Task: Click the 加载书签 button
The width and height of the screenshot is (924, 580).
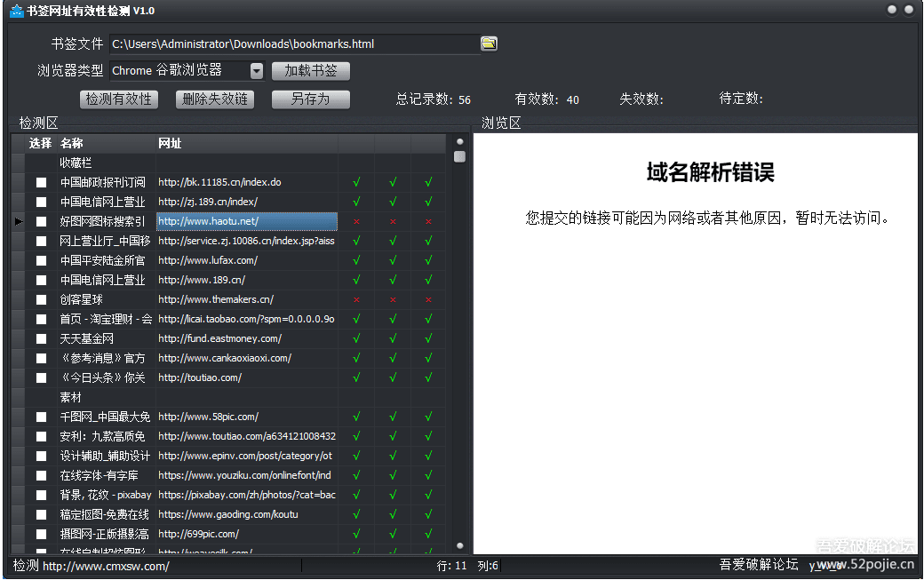Action: (x=311, y=71)
